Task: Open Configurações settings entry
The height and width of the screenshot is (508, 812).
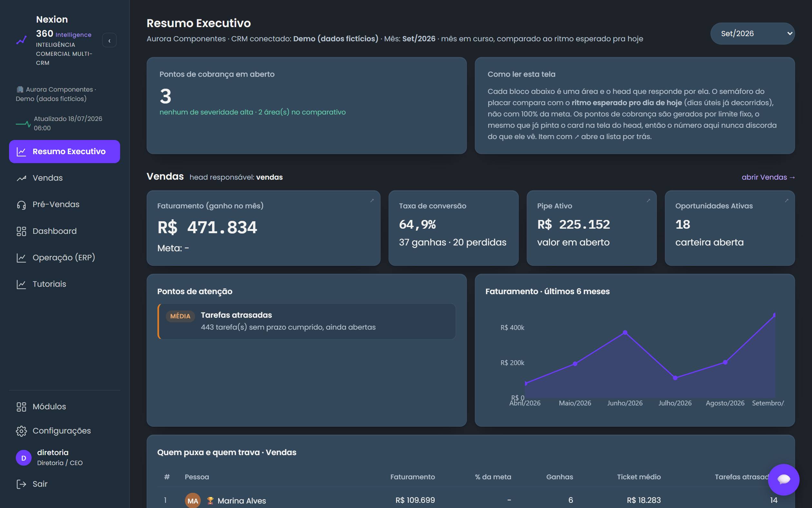Action: click(x=64, y=431)
